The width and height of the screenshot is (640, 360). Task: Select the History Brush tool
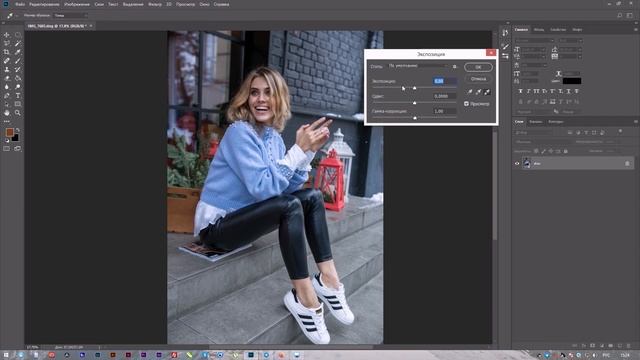tap(18, 69)
